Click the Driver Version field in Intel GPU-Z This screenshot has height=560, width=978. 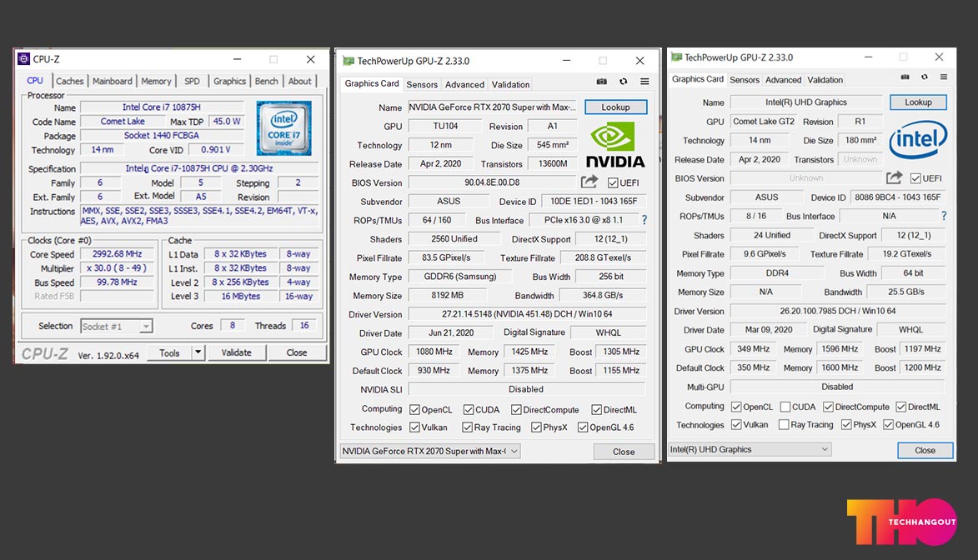pyautogui.click(x=838, y=311)
